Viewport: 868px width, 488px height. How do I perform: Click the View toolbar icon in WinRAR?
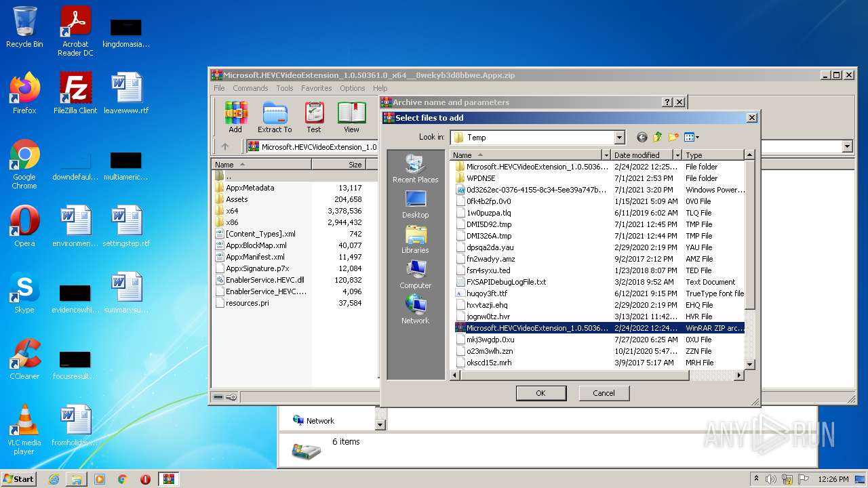coord(351,117)
